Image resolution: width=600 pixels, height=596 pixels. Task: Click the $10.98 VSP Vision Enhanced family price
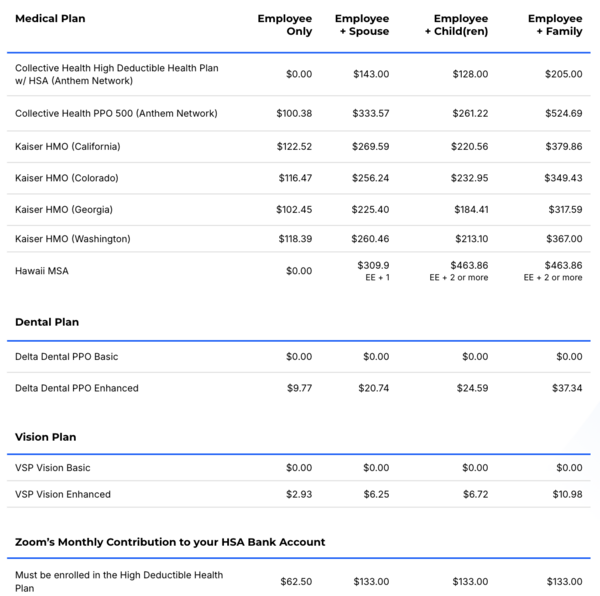pyautogui.click(x=566, y=494)
